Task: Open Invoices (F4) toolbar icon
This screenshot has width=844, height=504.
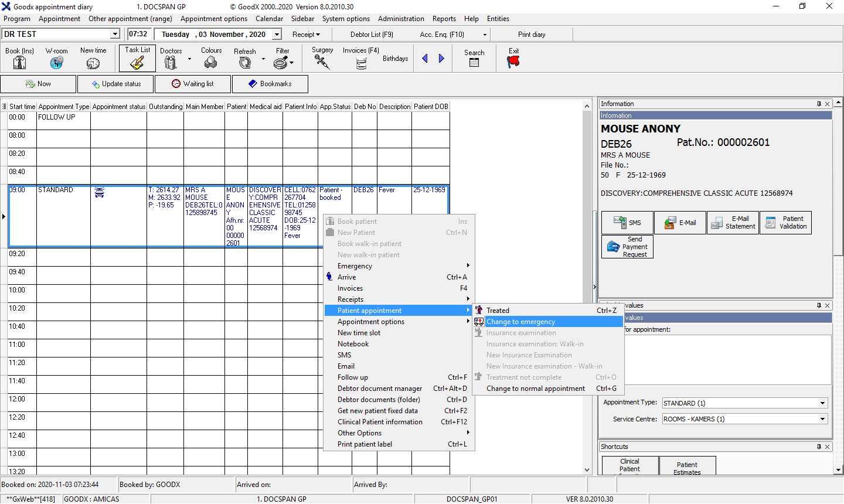Action: [x=361, y=63]
